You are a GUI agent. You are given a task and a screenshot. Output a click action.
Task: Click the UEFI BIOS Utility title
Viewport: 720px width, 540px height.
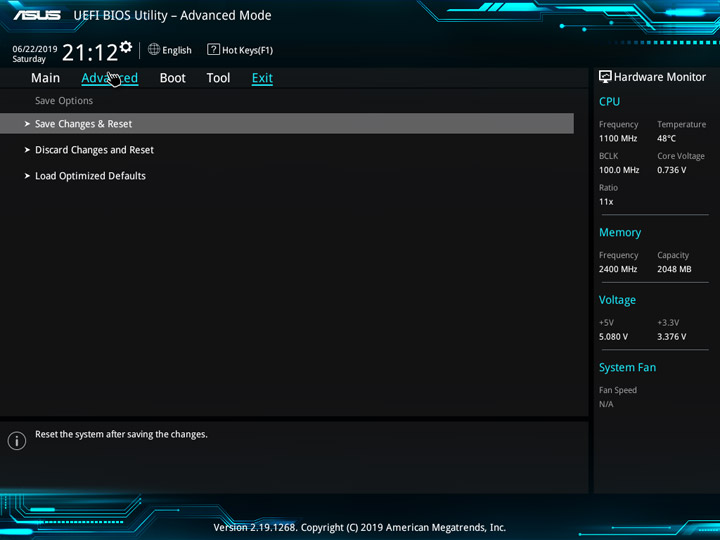point(172,16)
